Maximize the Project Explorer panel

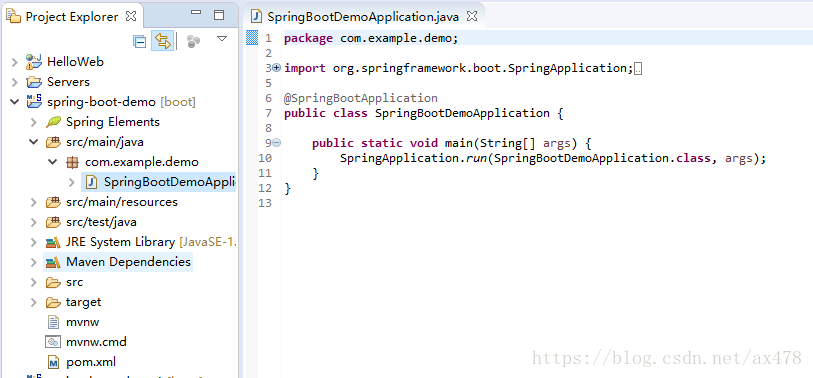coord(219,14)
